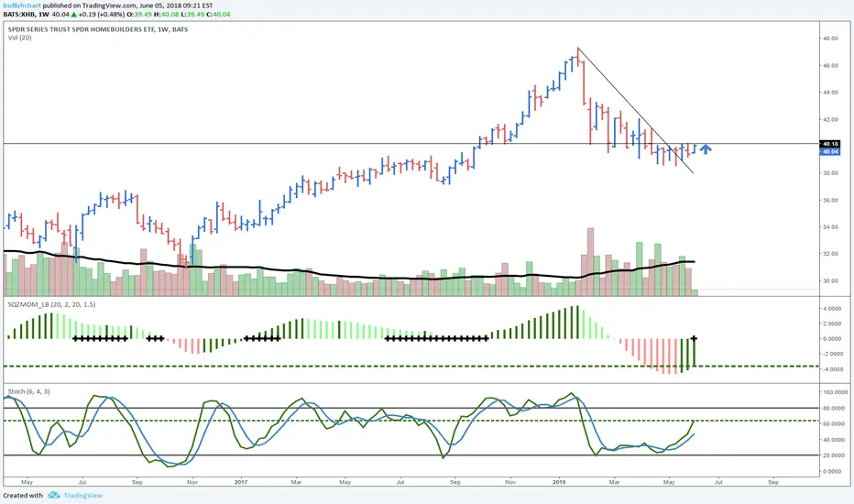Click the 4.0000 squeeze momentum axis label
The image size is (854, 504).
[x=832, y=309]
